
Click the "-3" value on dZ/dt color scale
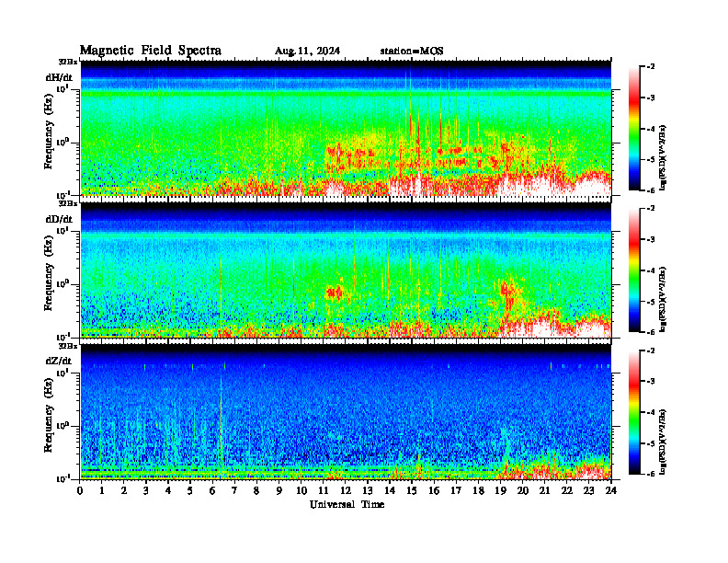coord(651,382)
